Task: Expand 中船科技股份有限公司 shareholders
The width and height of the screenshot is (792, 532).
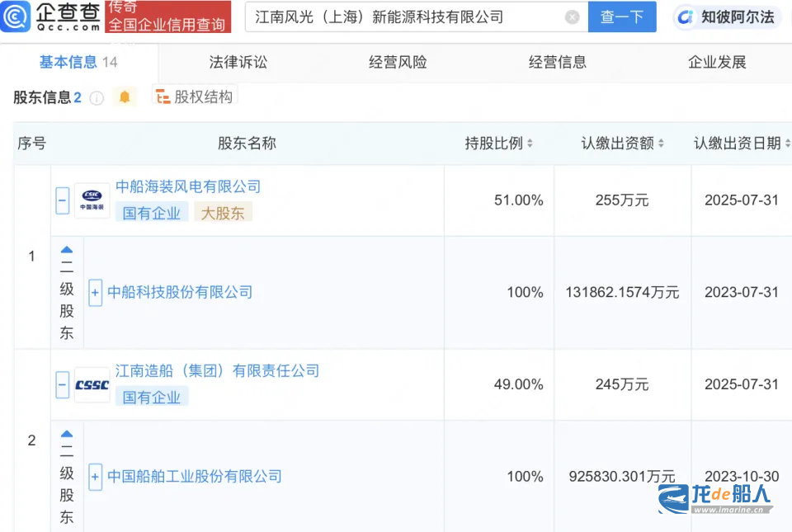Action: tap(95, 292)
